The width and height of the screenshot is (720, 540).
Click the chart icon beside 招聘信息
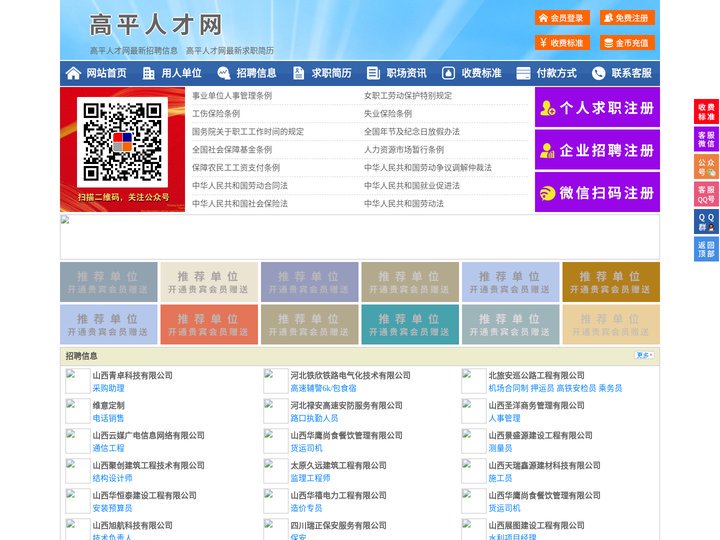pyautogui.click(x=224, y=73)
